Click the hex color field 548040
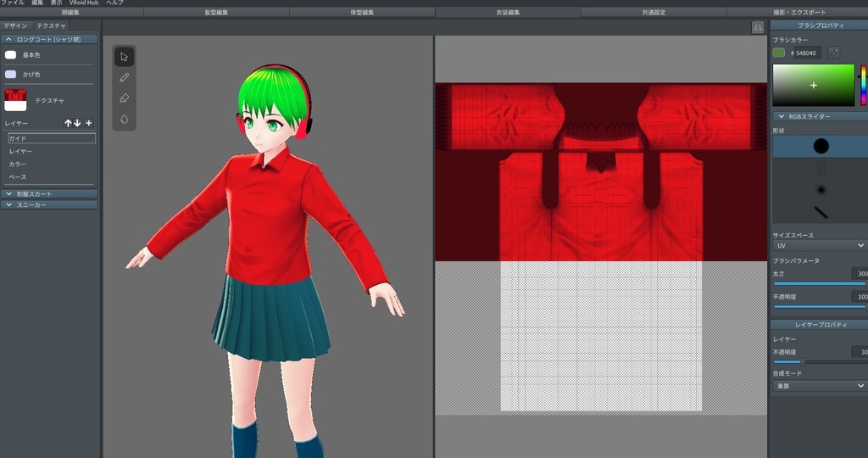This screenshot has width=868, height=458. (x=807, y=53)
